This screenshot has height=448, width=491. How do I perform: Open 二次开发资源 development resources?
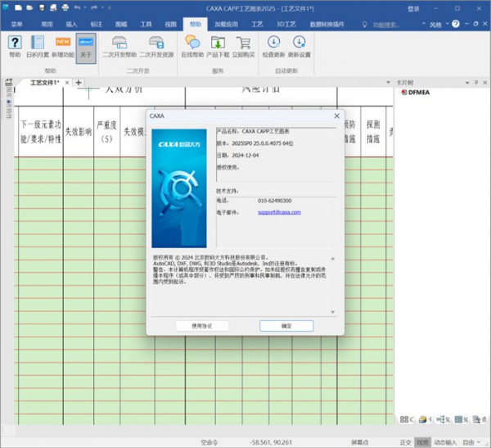pos(156,47)
